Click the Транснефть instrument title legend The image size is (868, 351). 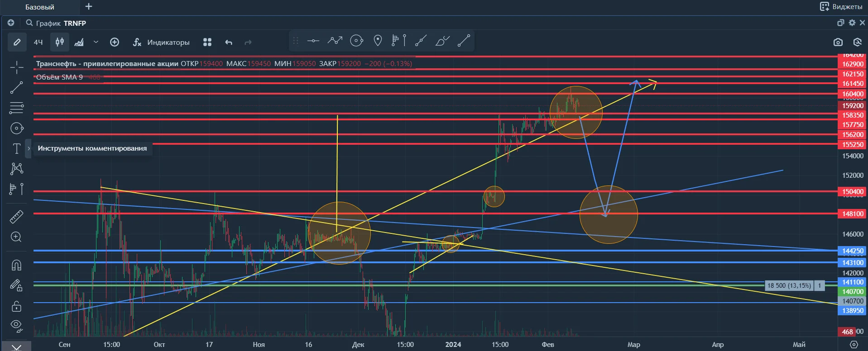point(107,64)
